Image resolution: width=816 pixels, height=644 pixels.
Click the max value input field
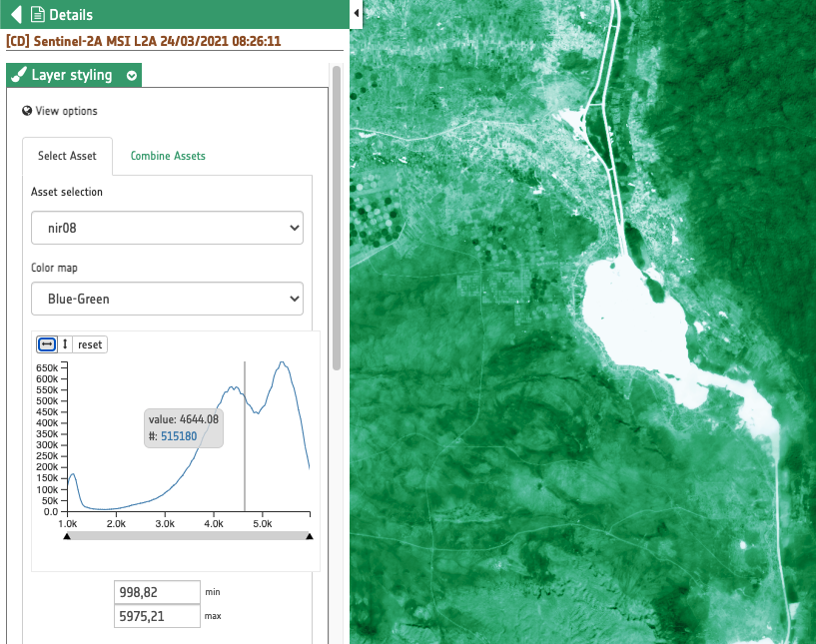[157, 617]
